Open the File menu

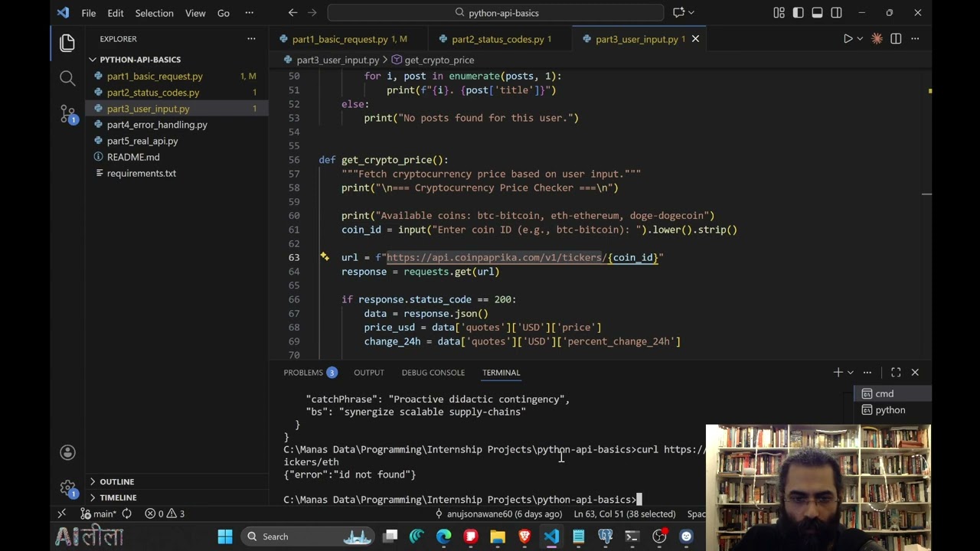89,13
